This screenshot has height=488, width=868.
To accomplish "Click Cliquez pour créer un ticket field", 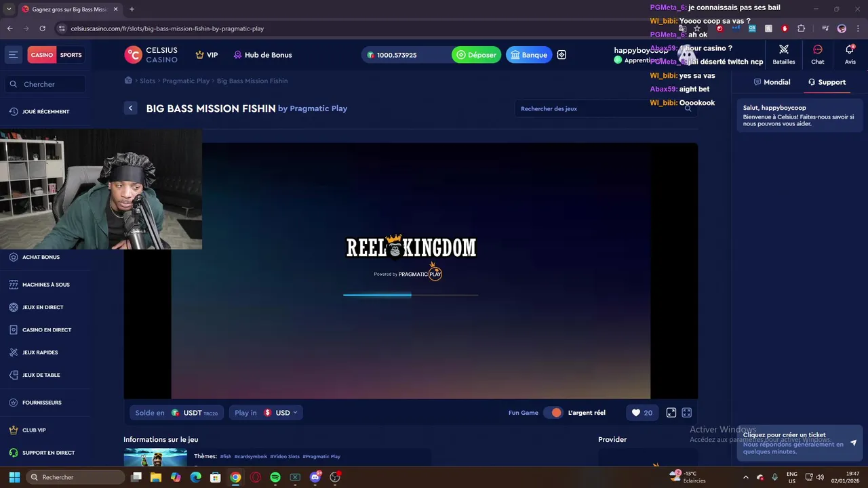I will (x=799, y=443).
